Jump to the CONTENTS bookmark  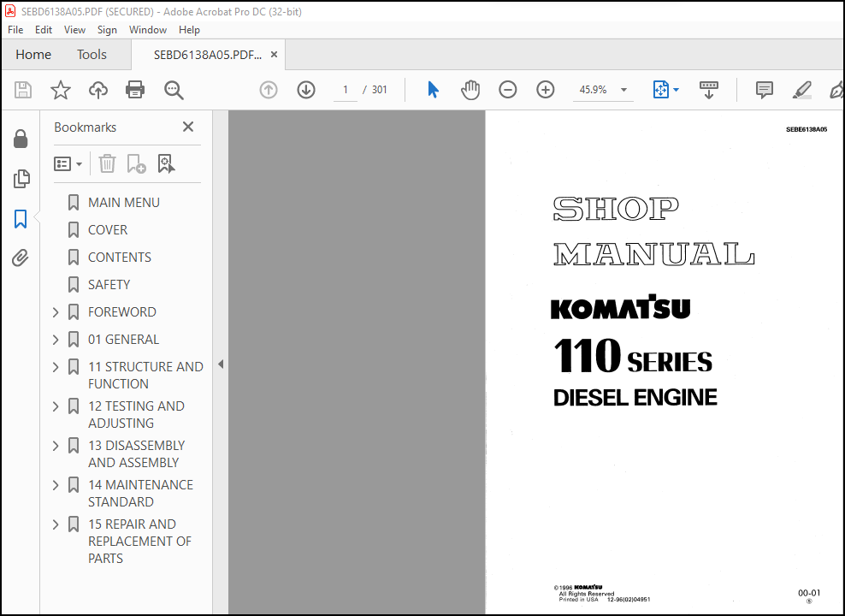[x=120, y=258]
